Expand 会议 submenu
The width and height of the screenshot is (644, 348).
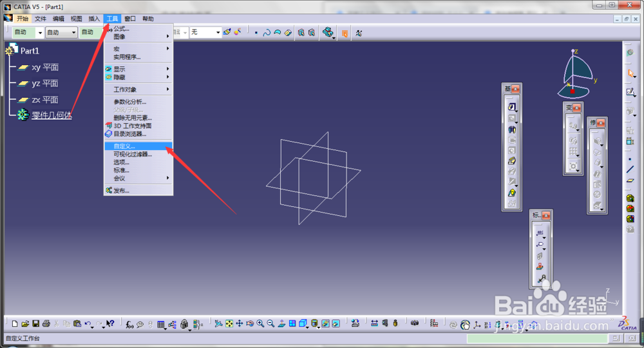138,179
